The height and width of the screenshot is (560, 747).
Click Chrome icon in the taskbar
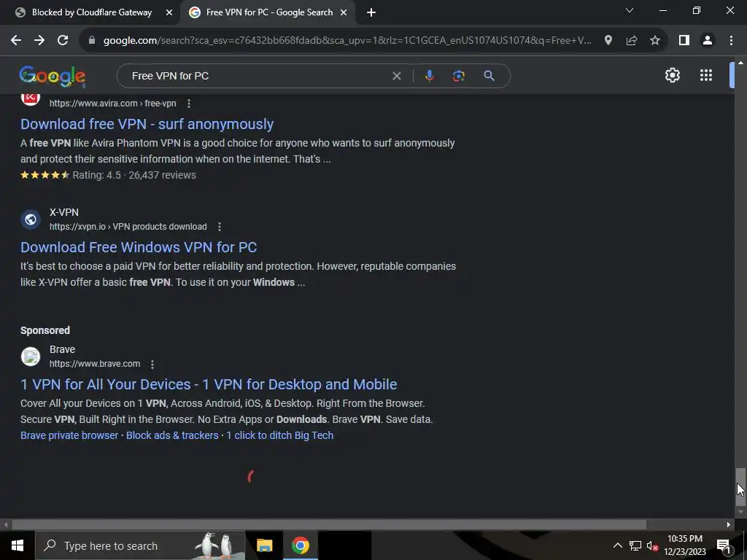pyautogui.click(x=300, y=545)
